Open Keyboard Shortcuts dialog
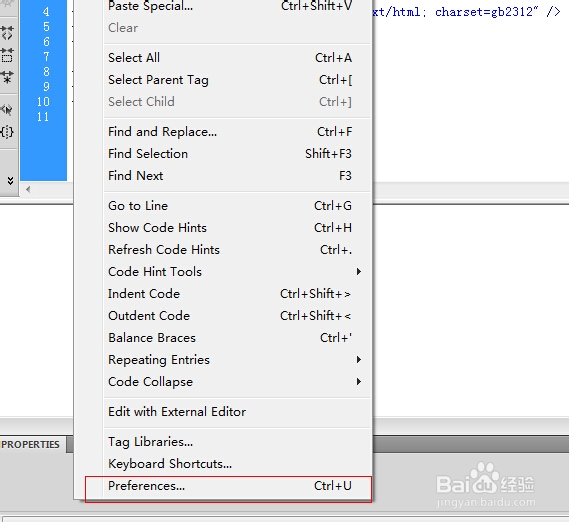The image size is (569, 522). (229, 464)
